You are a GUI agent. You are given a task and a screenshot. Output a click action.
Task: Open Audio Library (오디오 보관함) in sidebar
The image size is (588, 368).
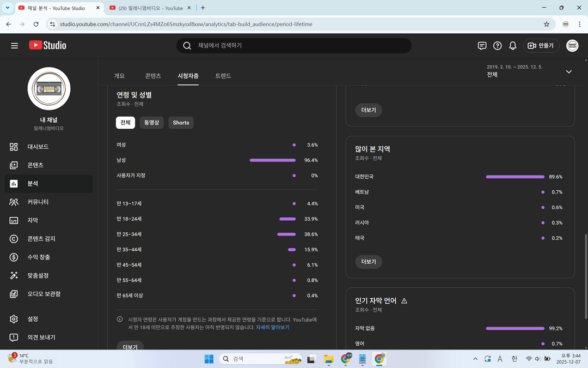point(44,294)
